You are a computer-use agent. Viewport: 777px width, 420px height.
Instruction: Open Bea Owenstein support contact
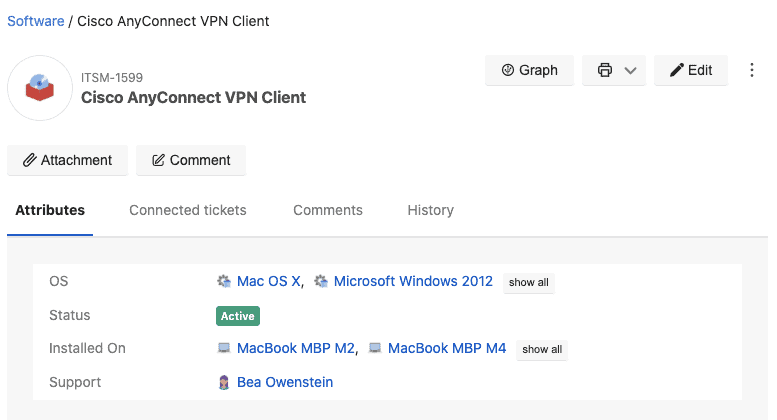pyautogui.click(x=285, y=382)
